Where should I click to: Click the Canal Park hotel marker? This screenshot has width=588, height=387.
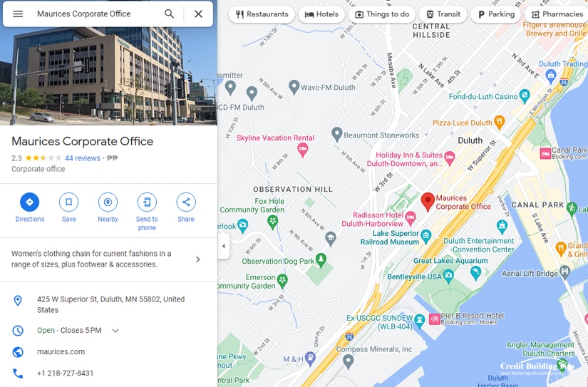tap(545, 153)
